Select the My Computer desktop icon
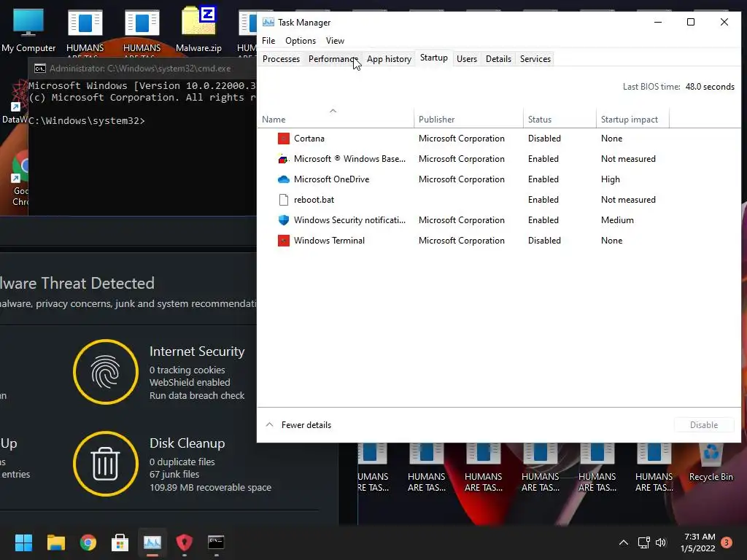747x560 pixels. [28, 29]
